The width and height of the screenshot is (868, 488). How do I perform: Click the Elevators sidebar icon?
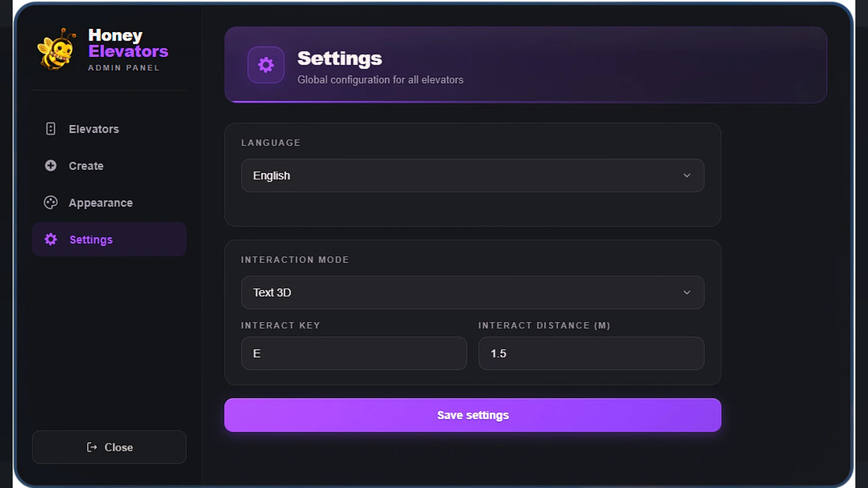51,129
